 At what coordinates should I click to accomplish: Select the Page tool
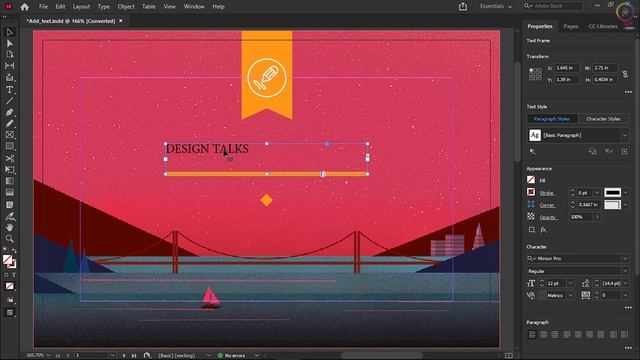(x=10, y=54)
